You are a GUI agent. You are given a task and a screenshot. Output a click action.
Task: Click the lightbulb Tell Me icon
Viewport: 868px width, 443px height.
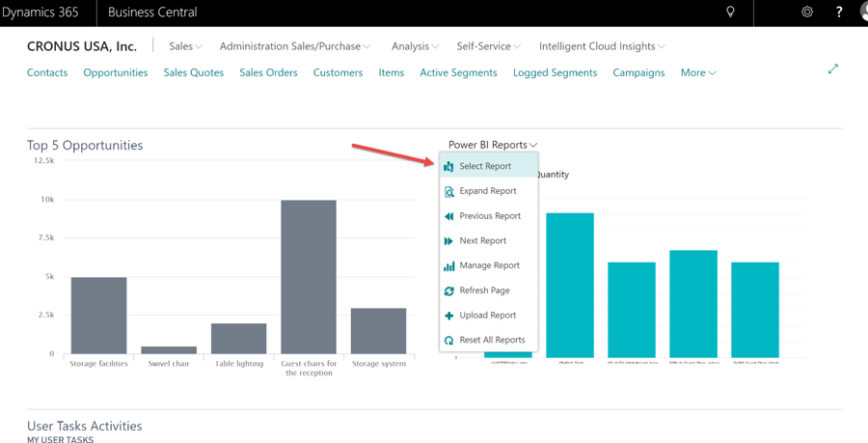click(x=730, y=12)
